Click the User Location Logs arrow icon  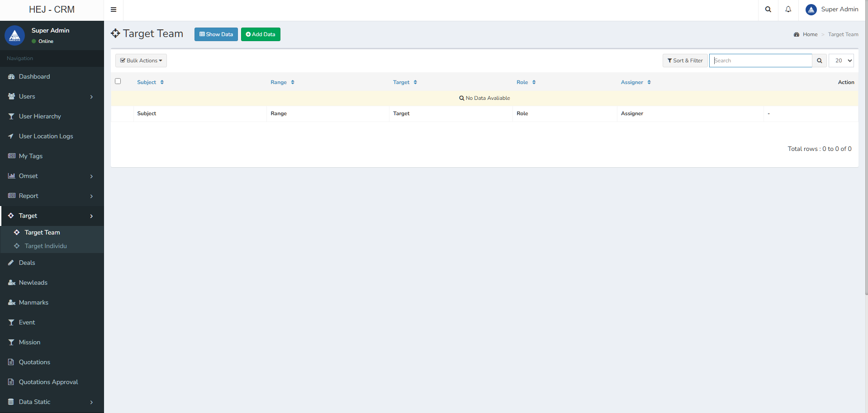11,136
